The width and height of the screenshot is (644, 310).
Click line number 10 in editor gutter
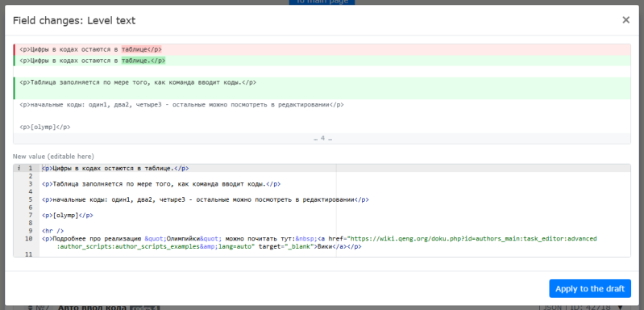click(29, 238)
